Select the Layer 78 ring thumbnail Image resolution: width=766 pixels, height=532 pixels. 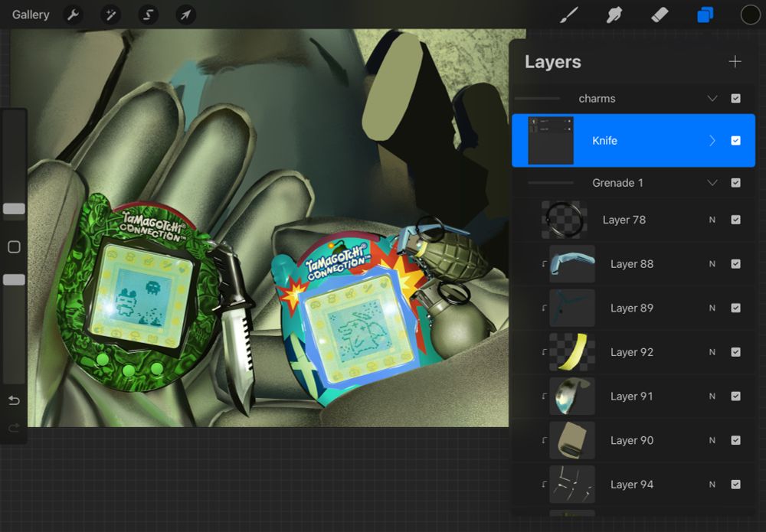(565, 220)
